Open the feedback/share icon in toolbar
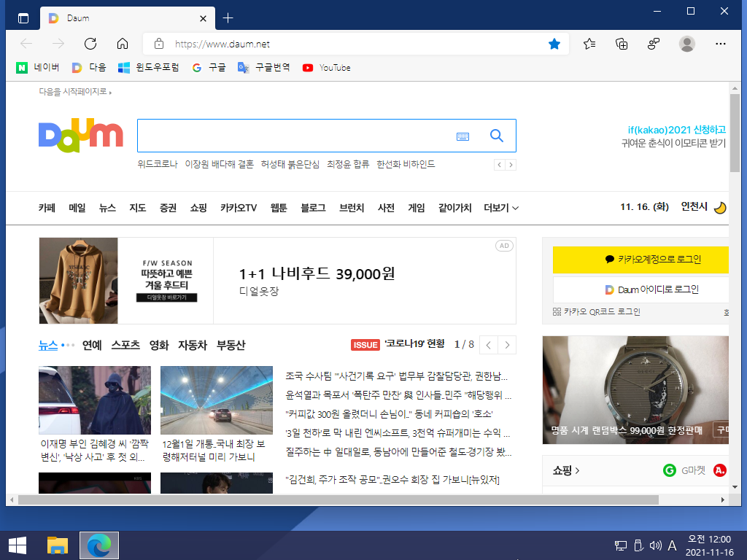Viewport: 747px width, 560px height. 654,44
